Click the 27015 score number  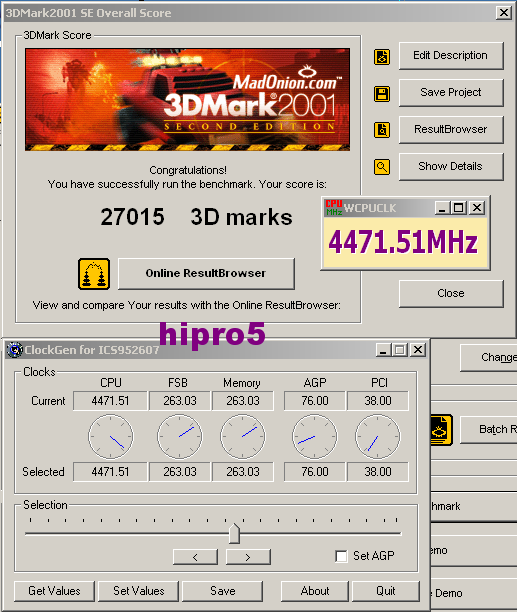coord(133,217)
